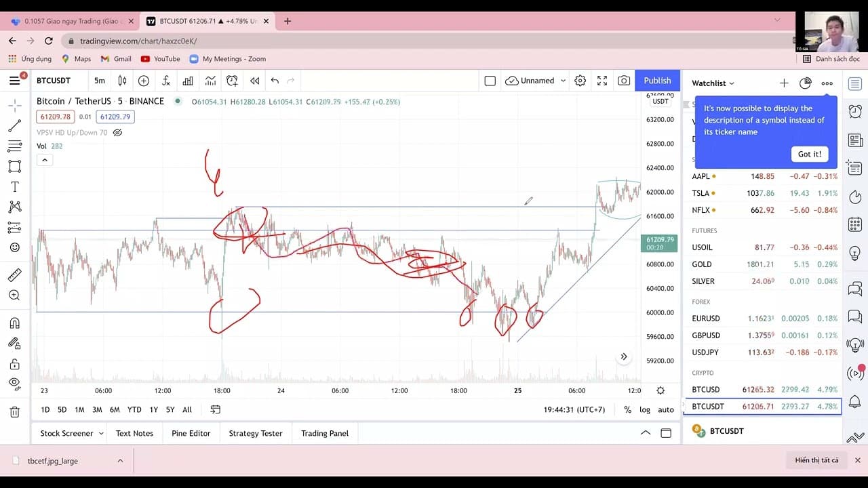The height and width of the screenshot is (488, 868).
Task: Click the Publish button
Action: [x=657, y=81]
